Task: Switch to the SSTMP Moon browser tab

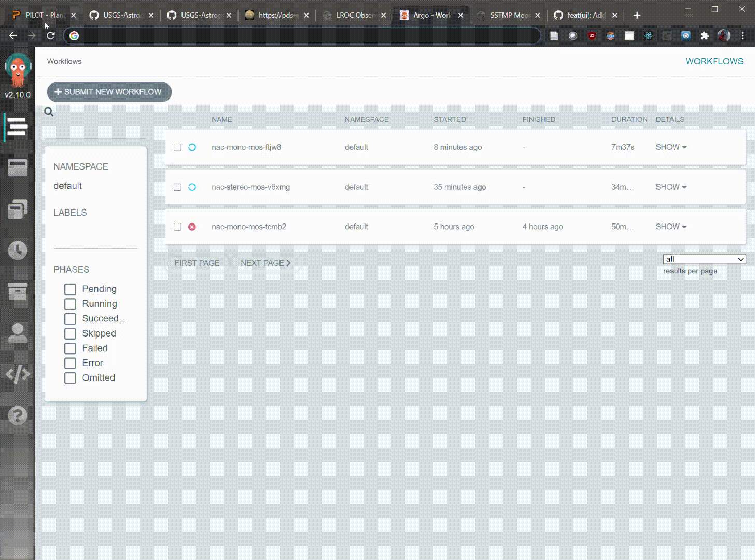Action: coord(506,15)
